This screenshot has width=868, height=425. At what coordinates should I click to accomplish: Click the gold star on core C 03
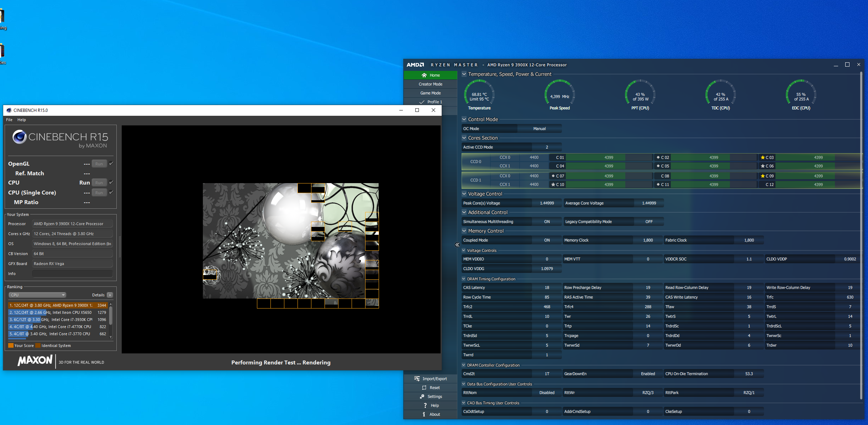click(x=763, y=157)
